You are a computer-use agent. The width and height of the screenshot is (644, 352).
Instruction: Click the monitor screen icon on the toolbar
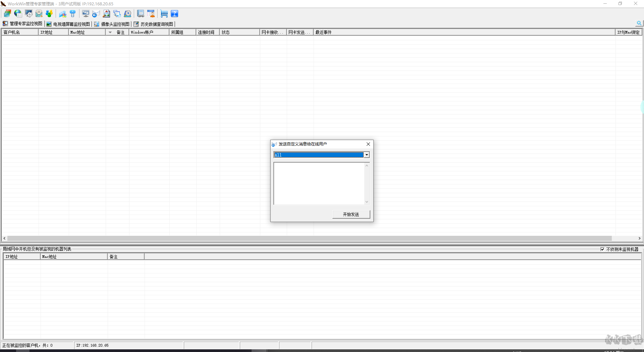pyautogui.click(x=86, y=13)
